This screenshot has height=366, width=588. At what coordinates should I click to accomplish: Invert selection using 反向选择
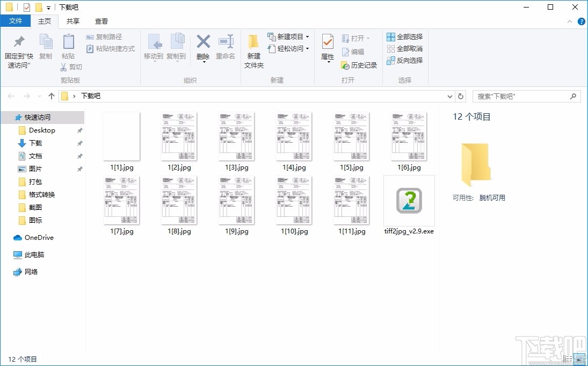point(404,60)
